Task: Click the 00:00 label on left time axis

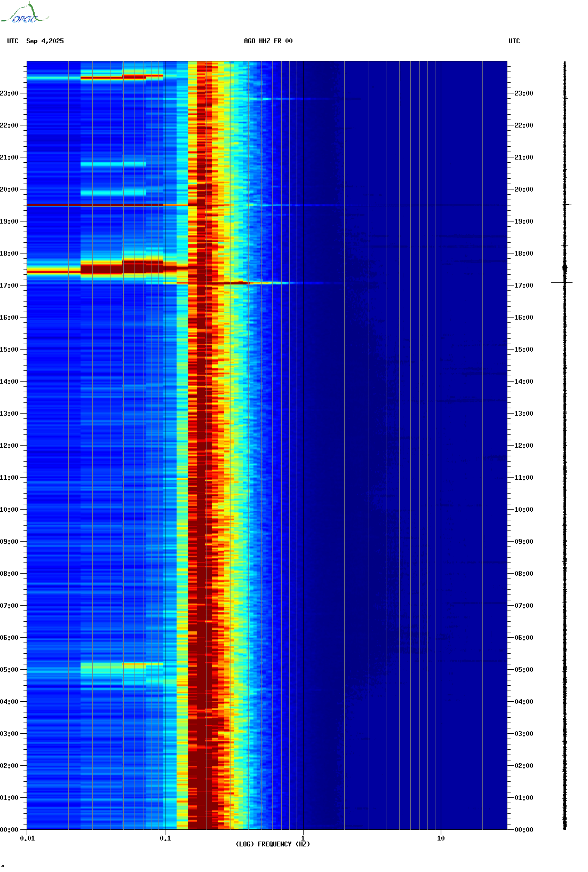Action: pyautogui.click(x=9, y=830)
